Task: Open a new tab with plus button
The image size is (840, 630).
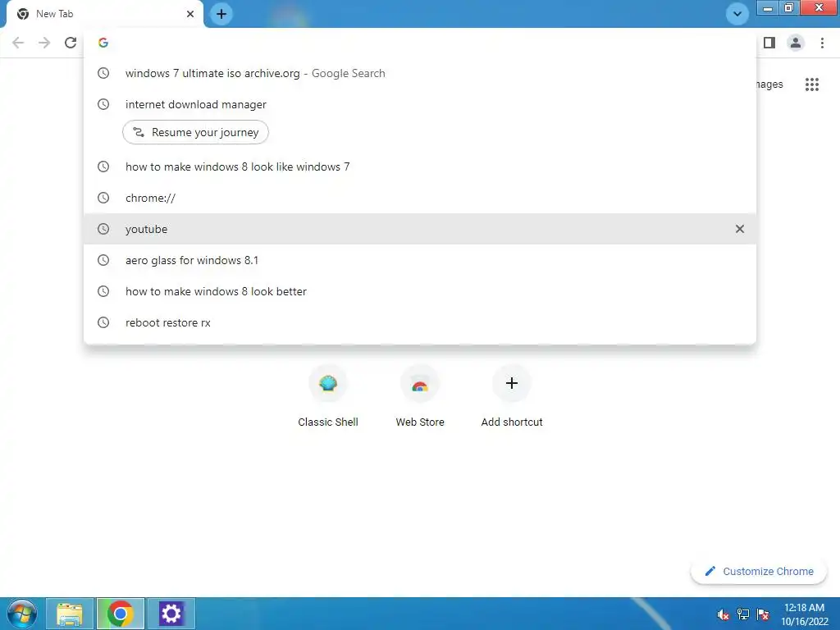Action: tap(221, 14)
